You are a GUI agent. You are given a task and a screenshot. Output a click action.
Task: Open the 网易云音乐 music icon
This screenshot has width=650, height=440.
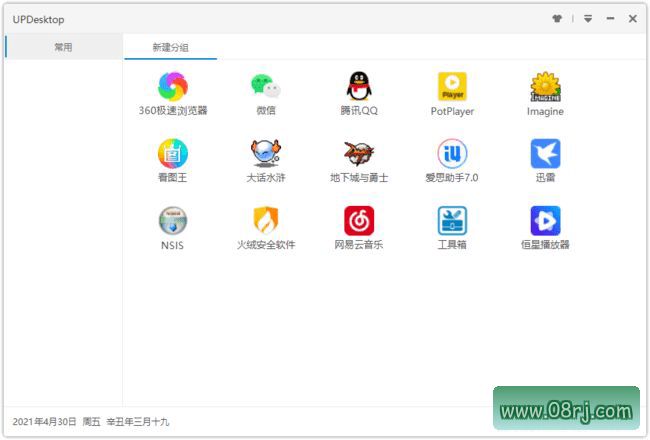pyautogui.click(x=359, y=221)
